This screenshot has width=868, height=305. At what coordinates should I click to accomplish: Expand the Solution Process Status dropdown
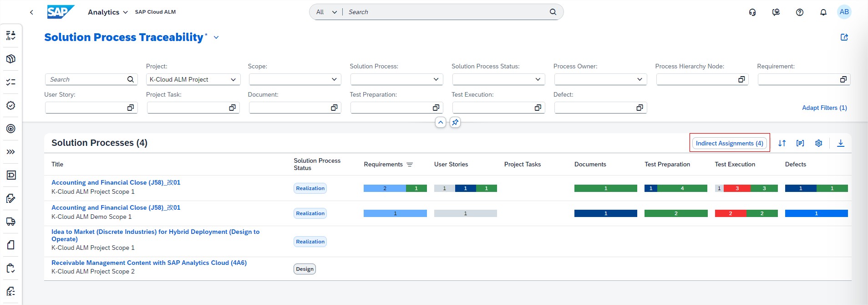tap(498, 79)
